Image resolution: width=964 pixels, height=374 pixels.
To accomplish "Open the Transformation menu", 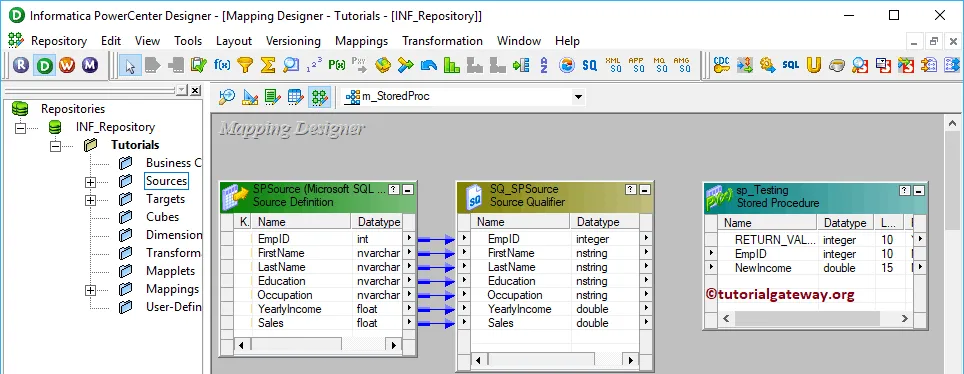I will coord(443,41).
